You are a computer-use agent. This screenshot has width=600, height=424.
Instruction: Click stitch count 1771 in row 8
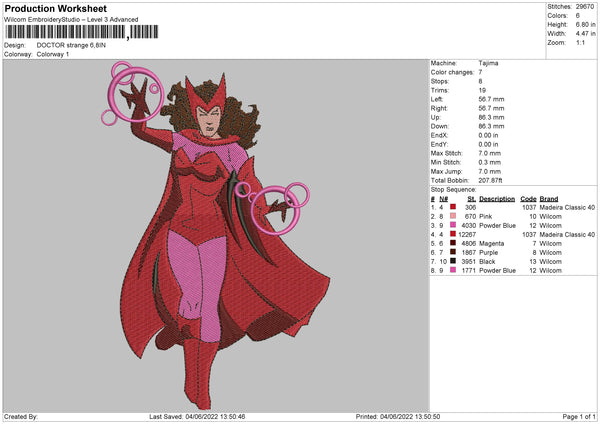click(x=469, y=271)
